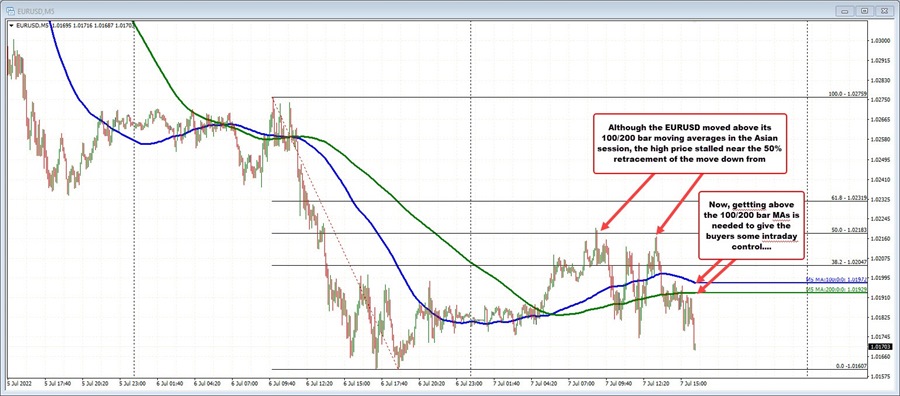Click the 5 Jul 20:20 time axis label
Viewport: 900px width, 396px height.
point(96,382)
